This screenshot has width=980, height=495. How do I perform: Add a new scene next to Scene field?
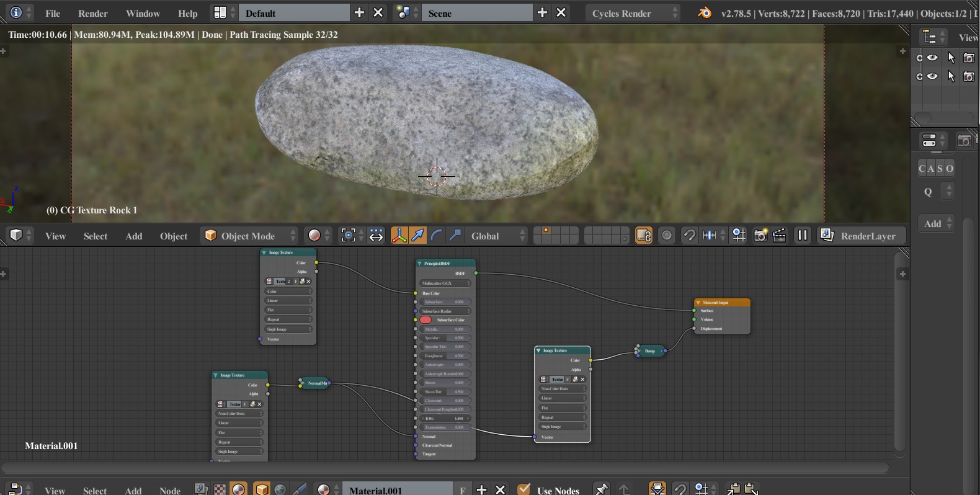(542, 12)
